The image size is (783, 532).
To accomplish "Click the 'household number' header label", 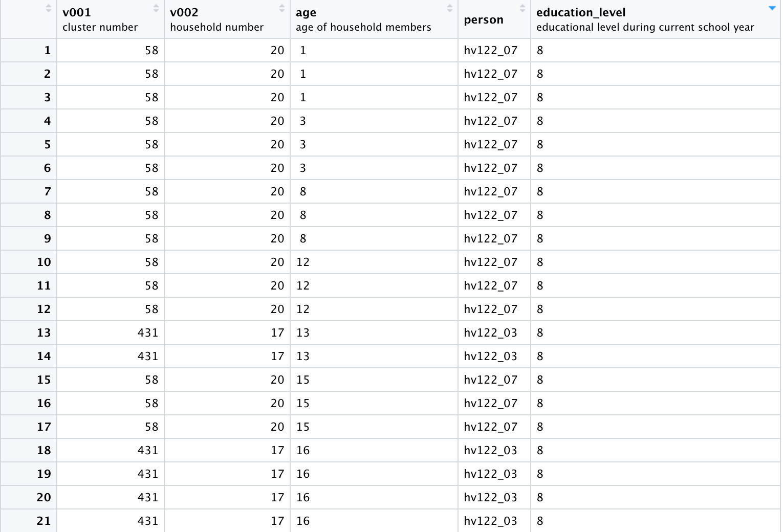I will [216, 27].
